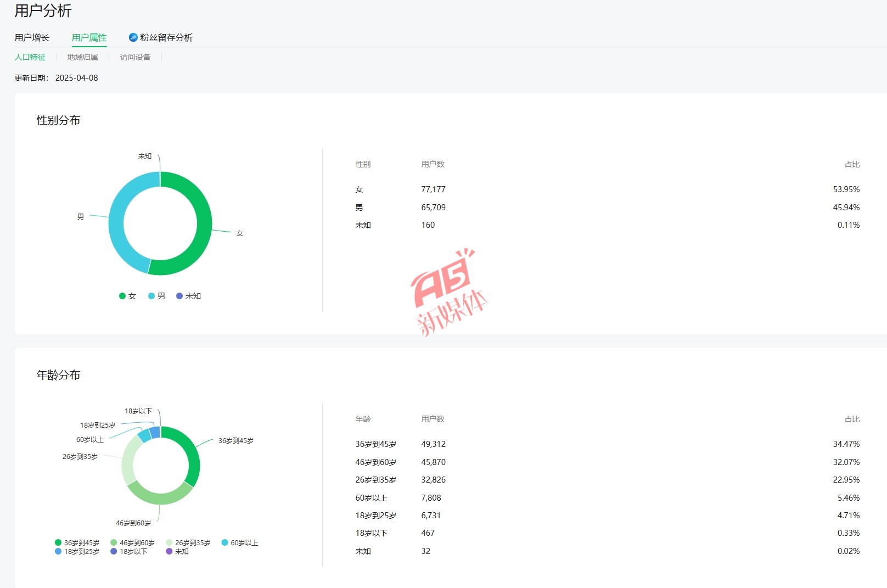Image resolution: width=887 pixels, height=588 pixels.
Task: Open the 用户增长 tab
Action: pos(32,37)
